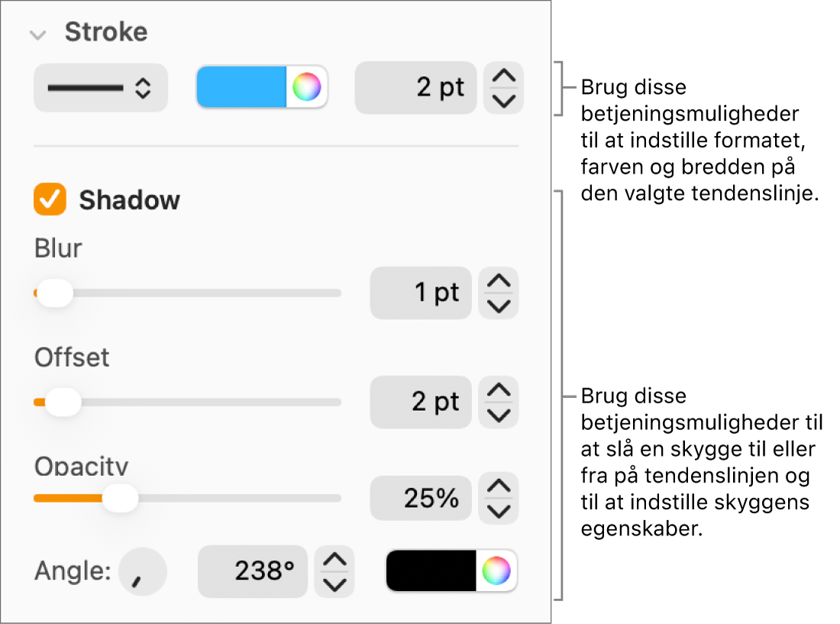
Task: Decrease Offset value with down arrow
Action: tap(499, 414)
